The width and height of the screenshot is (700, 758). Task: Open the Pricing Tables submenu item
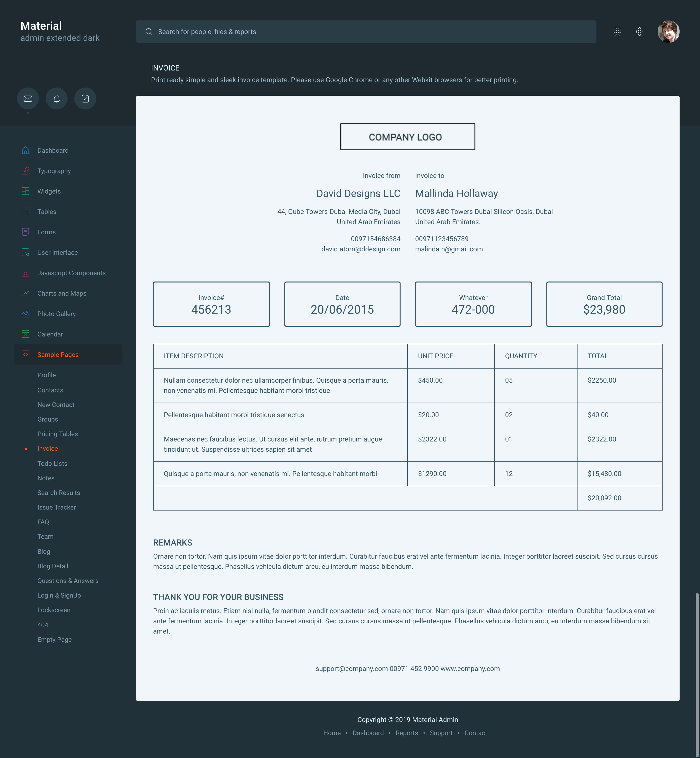click(x=58, y=434)
